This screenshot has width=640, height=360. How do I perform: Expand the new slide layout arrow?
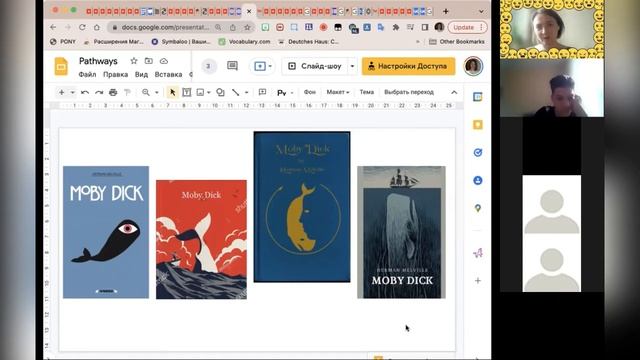72,93
